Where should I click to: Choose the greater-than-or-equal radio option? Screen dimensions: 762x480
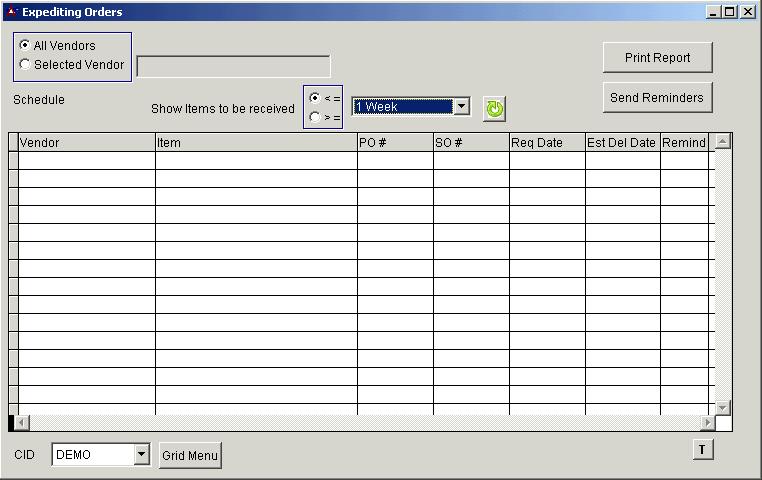(x=315, y=117)
